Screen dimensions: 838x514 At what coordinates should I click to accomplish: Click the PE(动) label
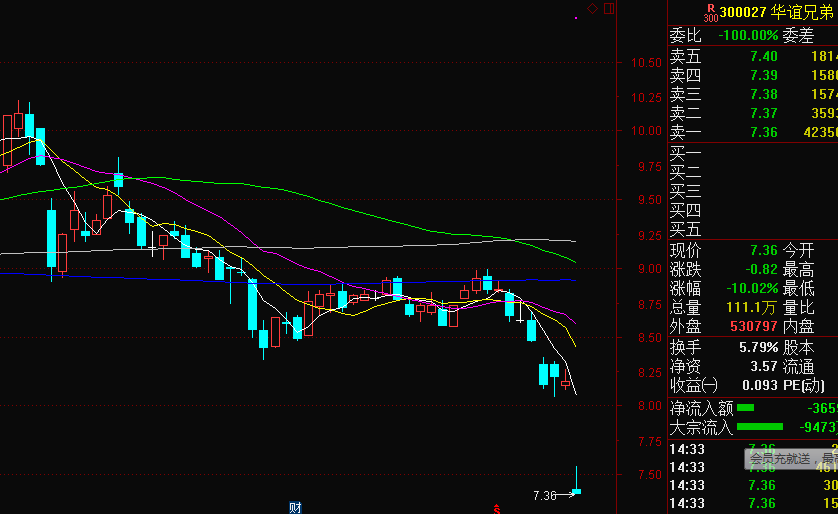coord(804,385)
